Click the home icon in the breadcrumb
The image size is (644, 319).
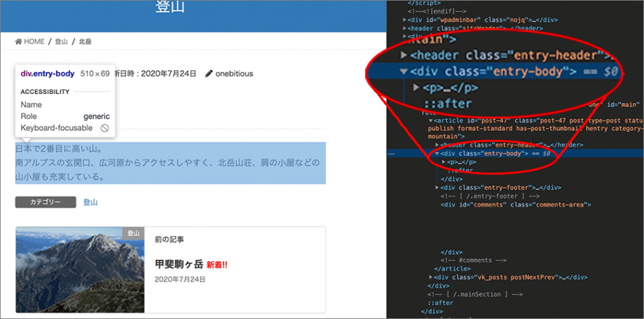18,42
